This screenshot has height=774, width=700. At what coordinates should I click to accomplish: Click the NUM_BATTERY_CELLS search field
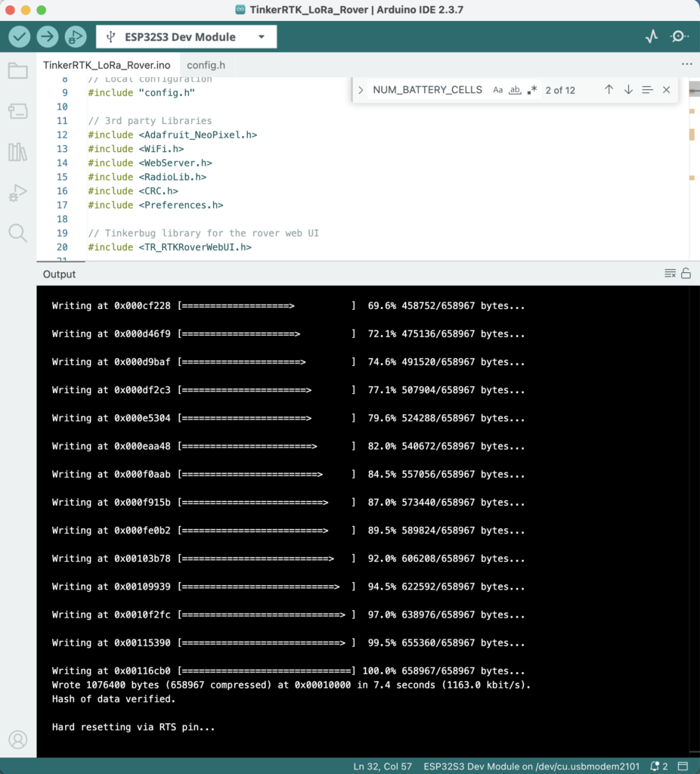[x=427, y=90]
